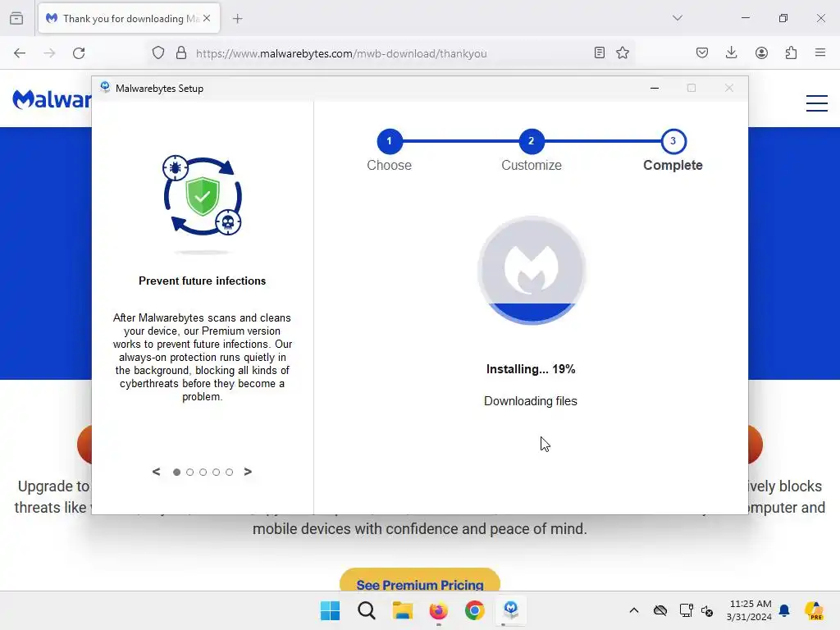Click the Malwarebytes Setup title icon
840x630 pixels.
pyautogui.click(x=105, y=87)
